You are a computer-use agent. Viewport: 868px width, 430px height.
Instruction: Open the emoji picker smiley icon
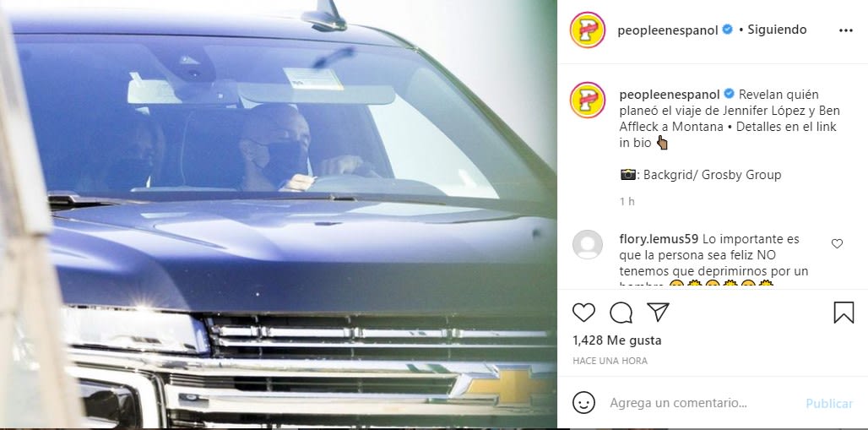point(583,403)
